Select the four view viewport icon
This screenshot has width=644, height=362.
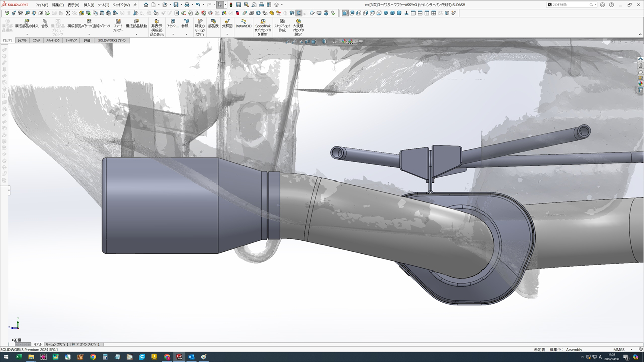point(434,13)
